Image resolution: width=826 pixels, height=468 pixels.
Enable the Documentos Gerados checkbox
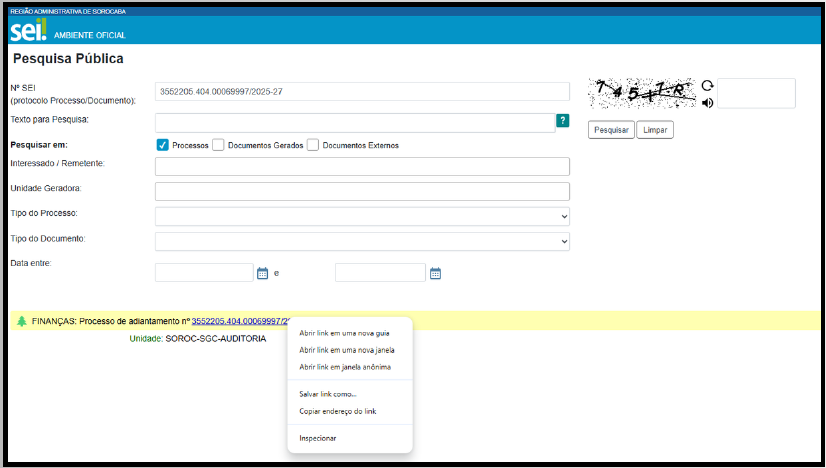218,145
